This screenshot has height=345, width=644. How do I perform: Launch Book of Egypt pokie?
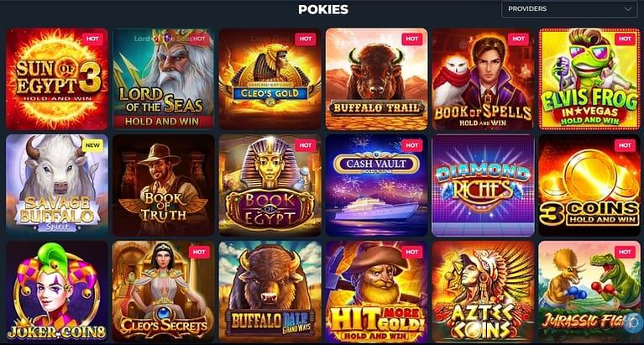click(270, 186)
